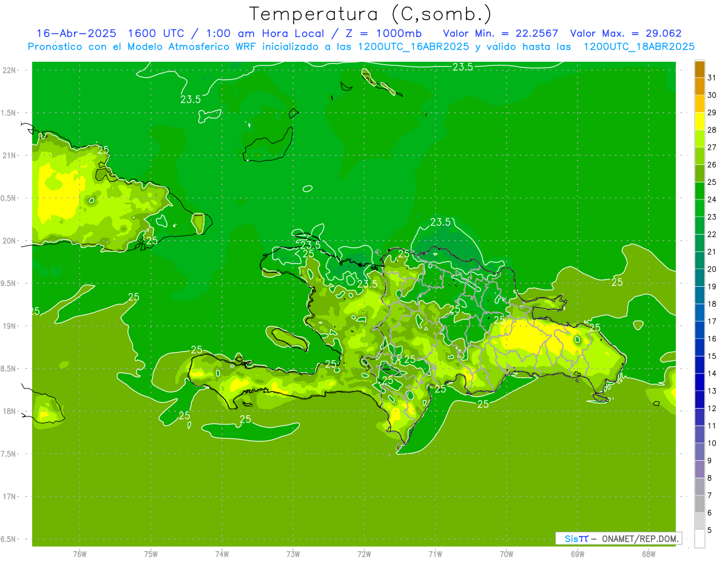The image size is (728, 562).
Task: Click the green legend swatch between 24 and 25
Action: click(699, 190)
